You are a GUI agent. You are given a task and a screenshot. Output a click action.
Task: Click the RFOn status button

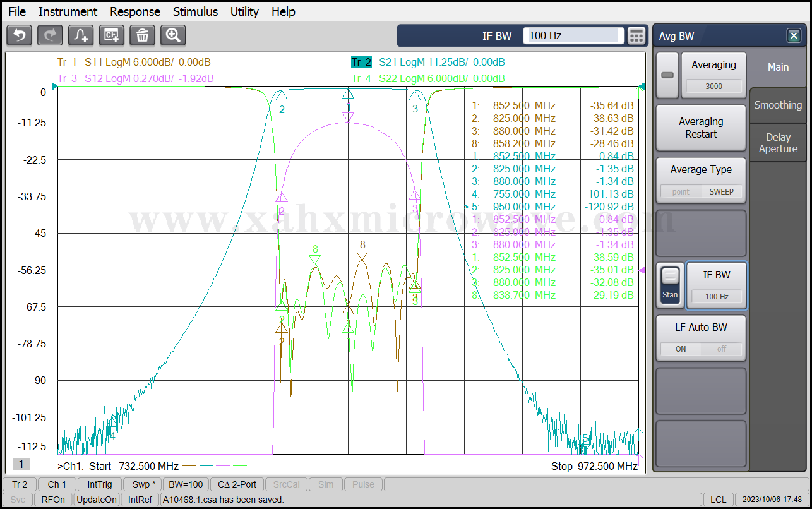point(53,500)
